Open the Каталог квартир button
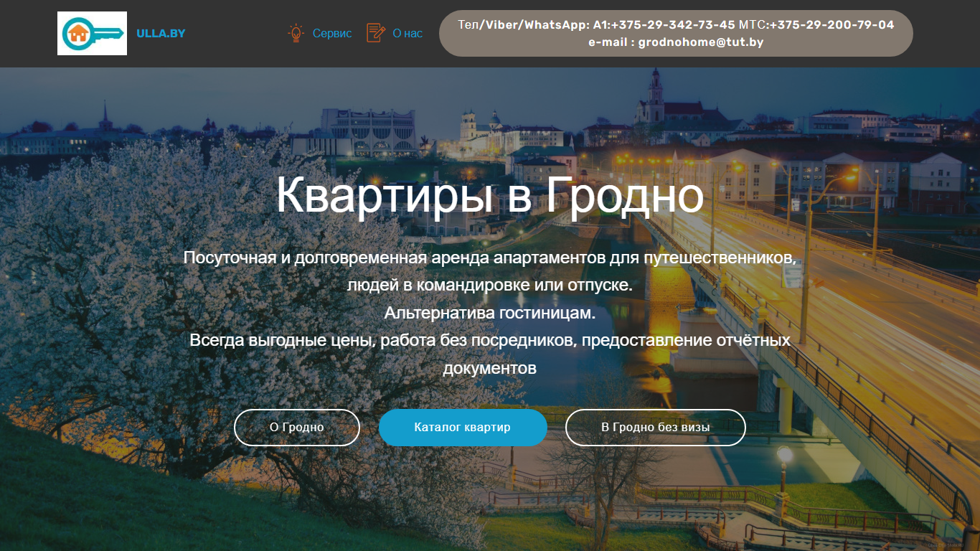The image size is (980, 551). click(x=463, y=428)
